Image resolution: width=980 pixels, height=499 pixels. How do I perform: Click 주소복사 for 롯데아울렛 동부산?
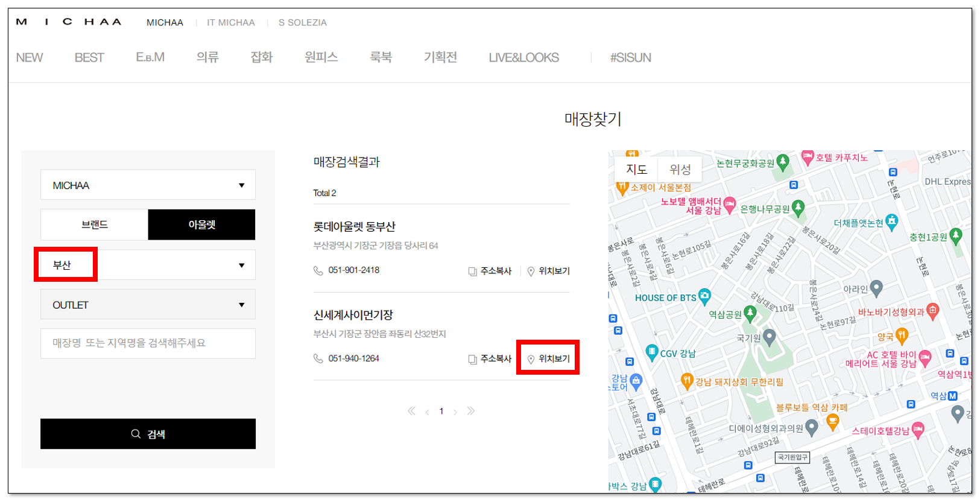point(490,272)
